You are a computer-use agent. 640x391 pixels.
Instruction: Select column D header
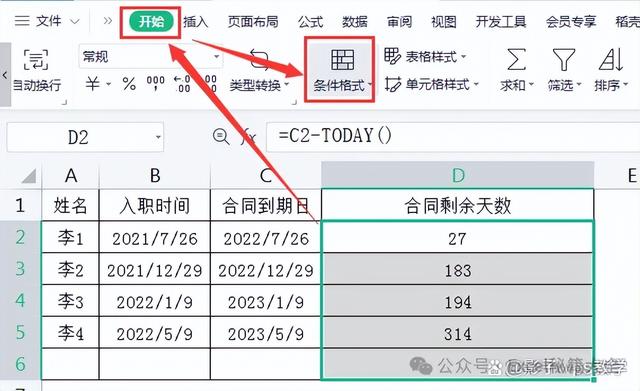458,176
